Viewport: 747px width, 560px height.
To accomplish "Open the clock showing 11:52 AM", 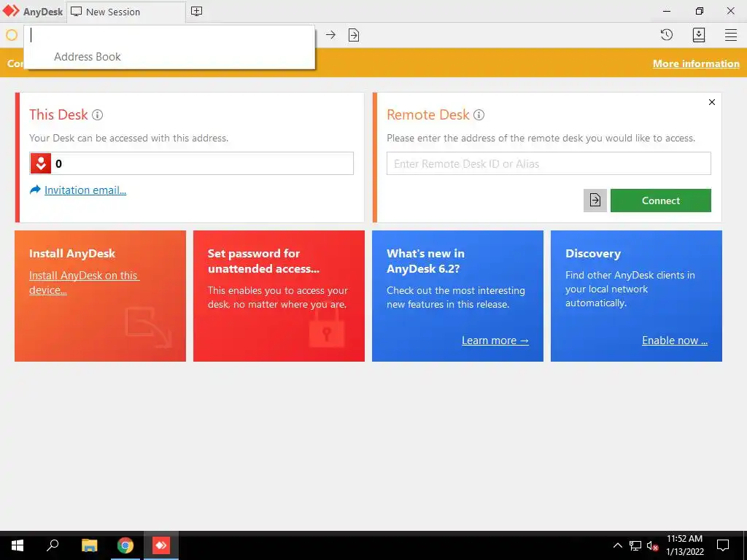I will [x=684, y=545].
